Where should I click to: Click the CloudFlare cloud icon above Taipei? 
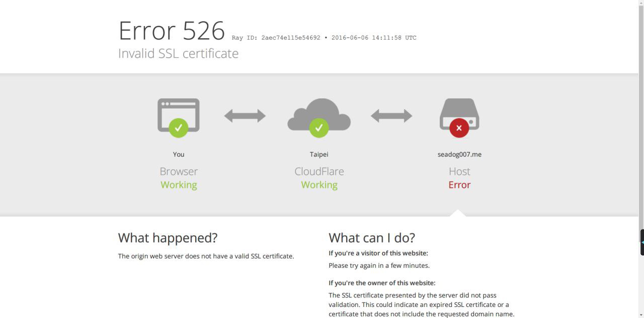point(319,118)
